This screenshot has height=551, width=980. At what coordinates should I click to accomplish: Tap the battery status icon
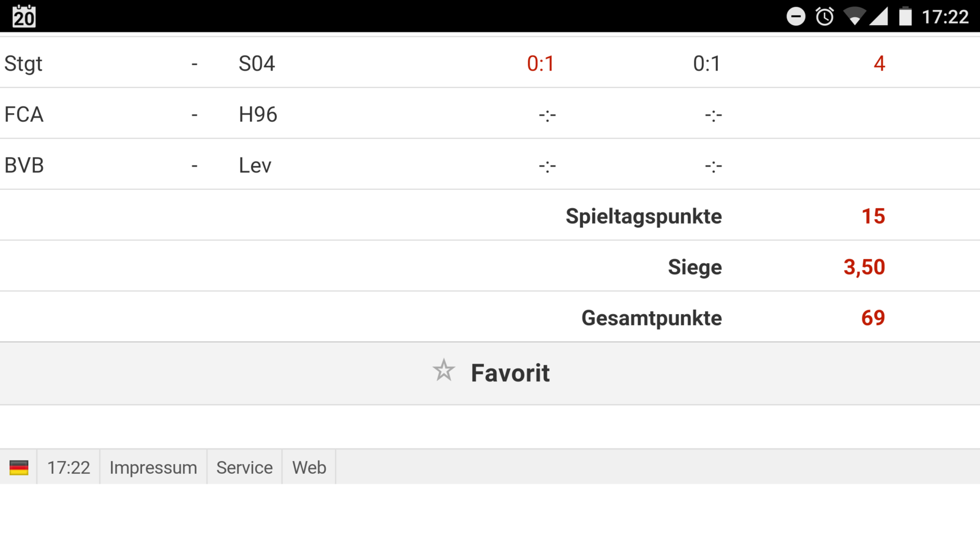(x=905, y=17)
